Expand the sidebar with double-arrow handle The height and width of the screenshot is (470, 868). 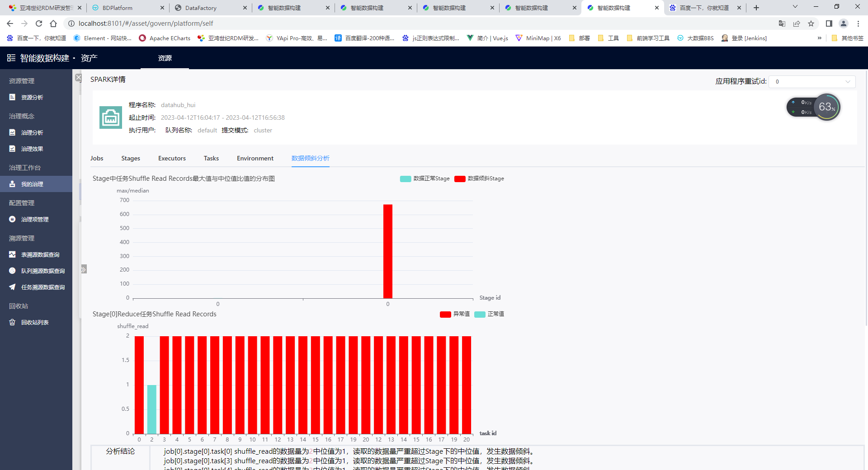click(84, 269)
